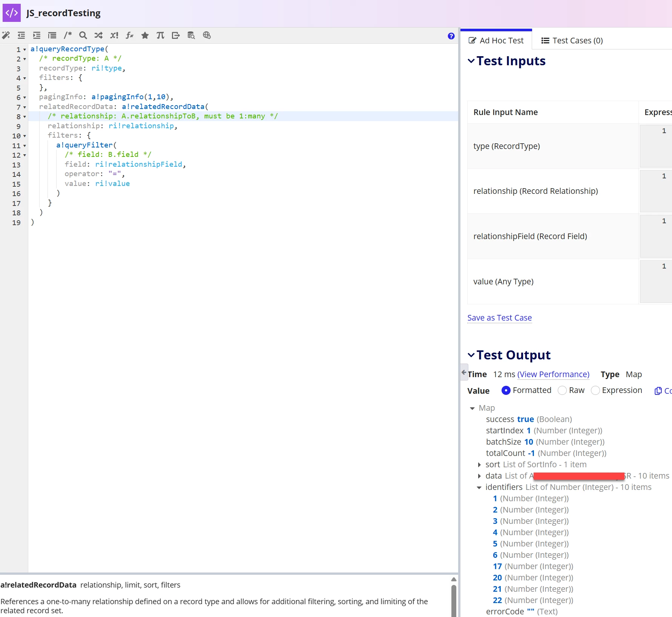Switch to the Test Cases (0) tab
Viewport: 672px width, 617px height.
[x=572, y=40]
